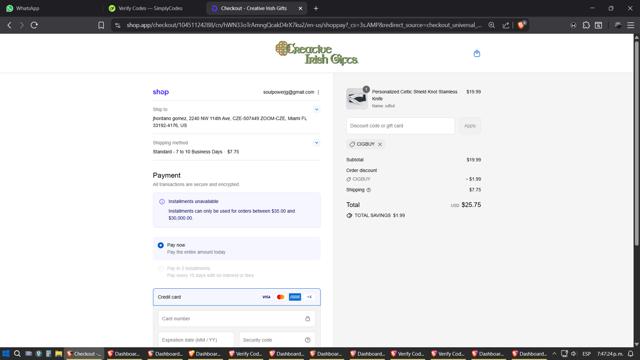Go back to the previous page

(x=9, y=25)
